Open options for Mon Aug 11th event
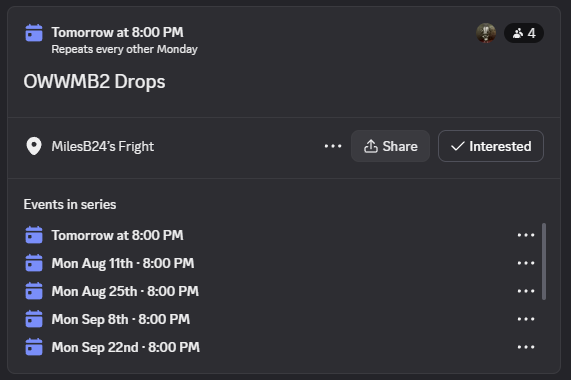The image size is (571, 380). (x=526, y=263)
